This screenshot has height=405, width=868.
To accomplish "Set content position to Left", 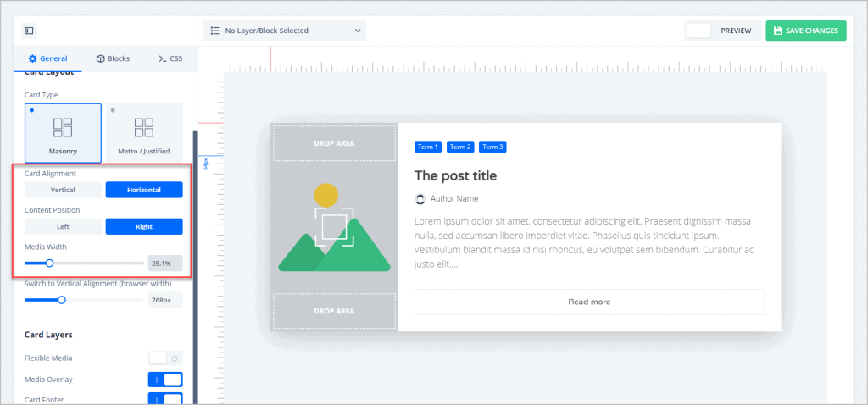I will [x=63, y=226].
